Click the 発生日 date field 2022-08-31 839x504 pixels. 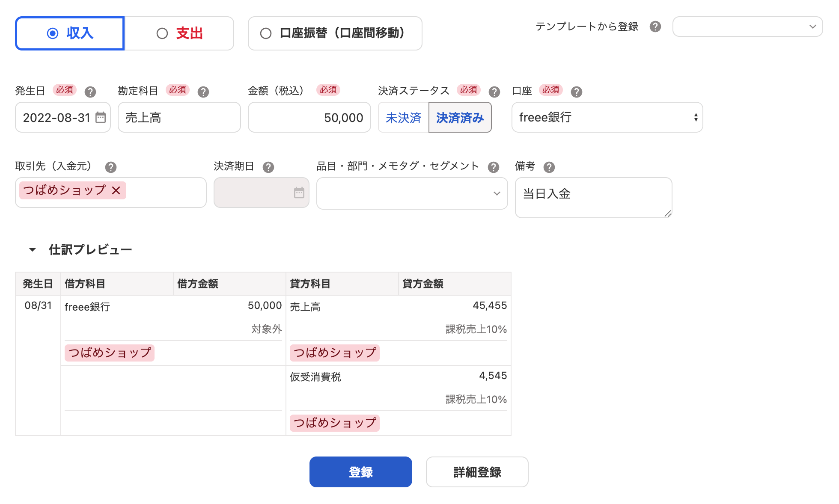click(63, 117)
